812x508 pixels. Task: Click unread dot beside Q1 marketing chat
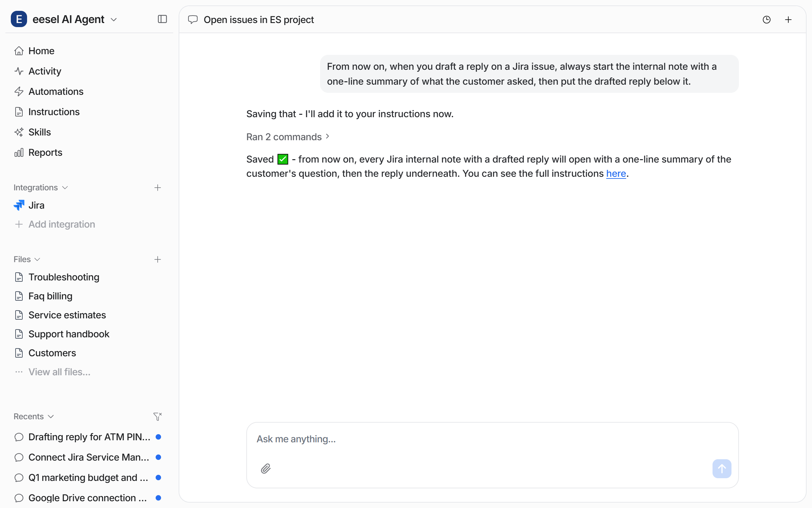158,478
